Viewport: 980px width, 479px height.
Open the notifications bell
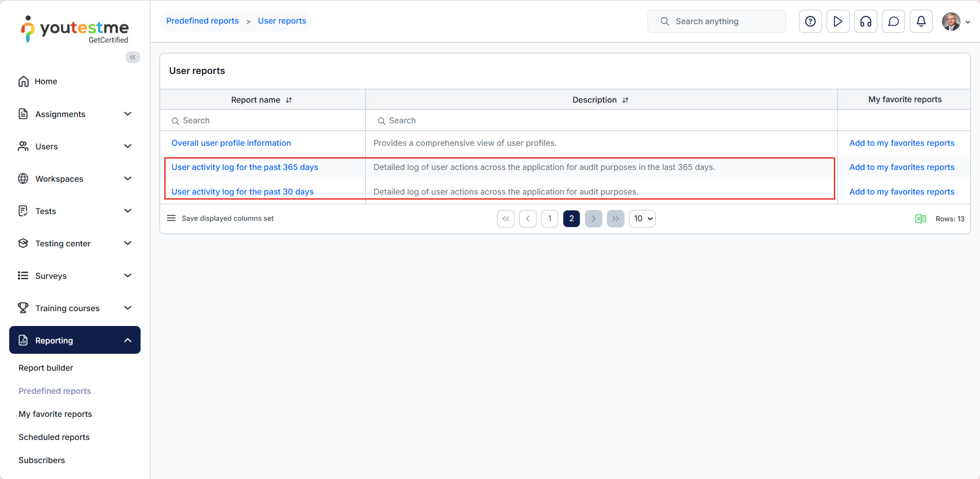(921, 22)
